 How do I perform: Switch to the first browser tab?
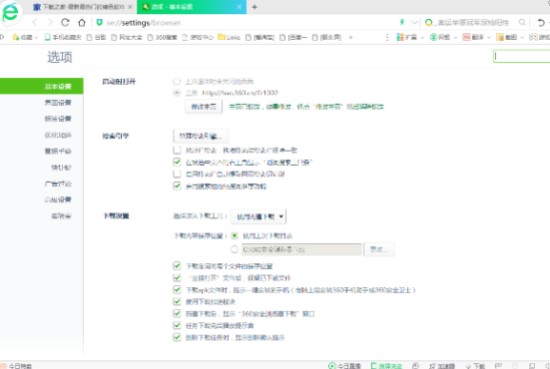tap(83, 7)
